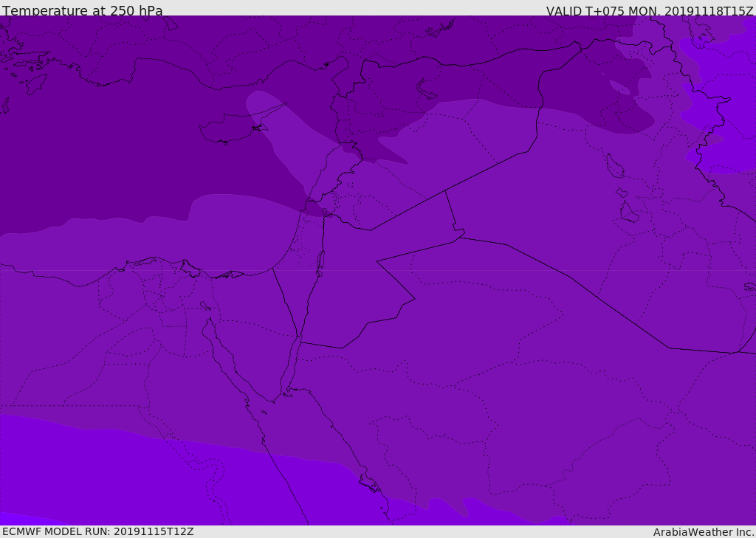Click the VALID T+075 timestamp text
This screenshot has height=538, width=756.
[x=650, y=11]
